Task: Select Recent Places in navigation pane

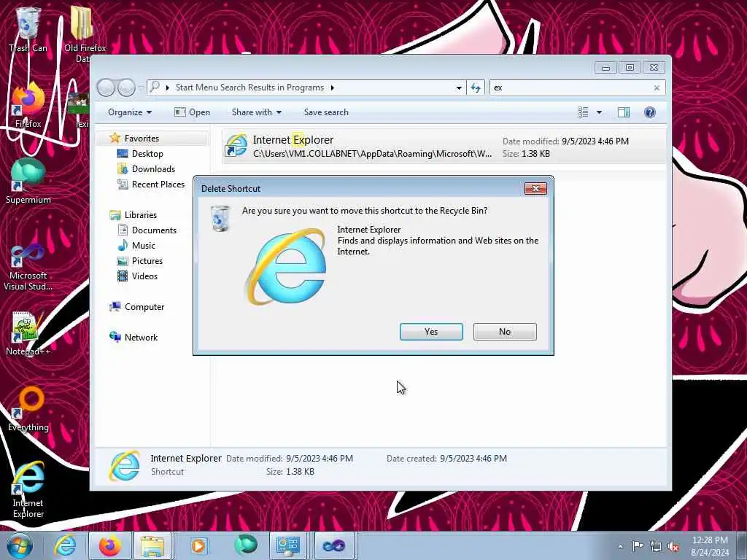Action: point(158,184)
